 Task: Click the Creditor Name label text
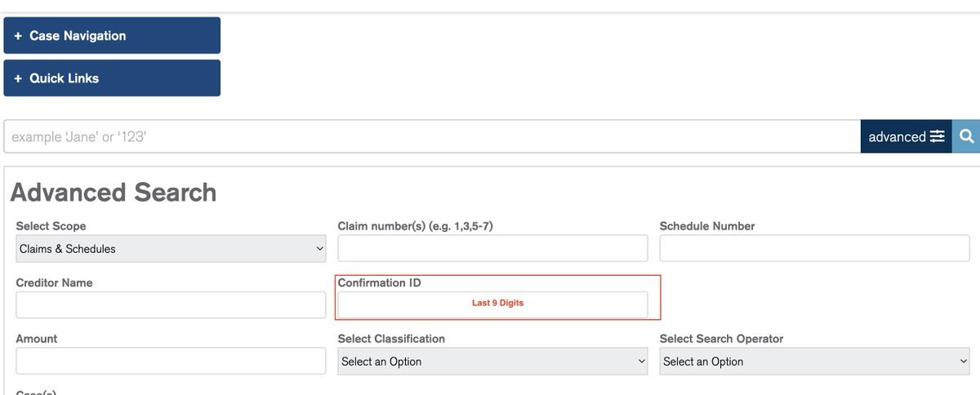pos(54,283)
